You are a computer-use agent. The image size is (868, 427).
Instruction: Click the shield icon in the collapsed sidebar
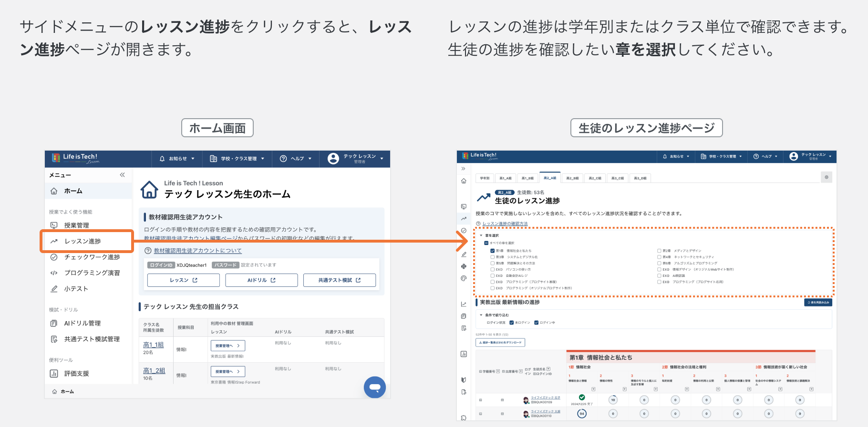[464, 380]
